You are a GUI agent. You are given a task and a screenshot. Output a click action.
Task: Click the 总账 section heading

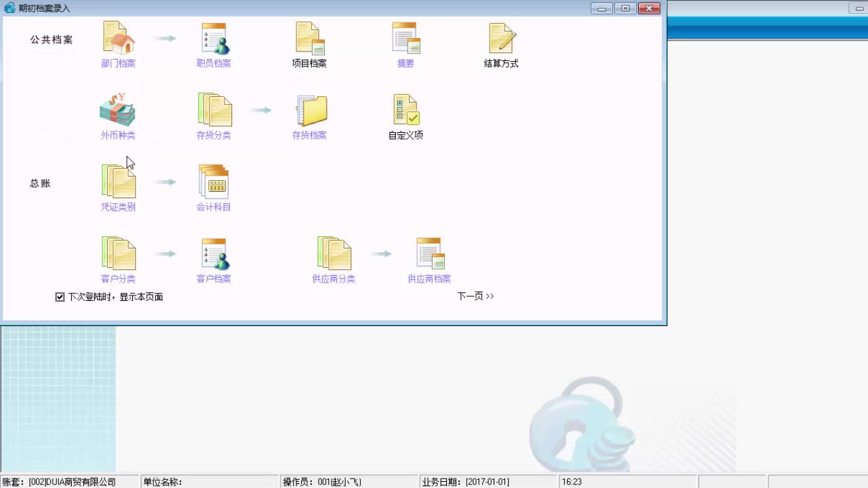point(40,184)
